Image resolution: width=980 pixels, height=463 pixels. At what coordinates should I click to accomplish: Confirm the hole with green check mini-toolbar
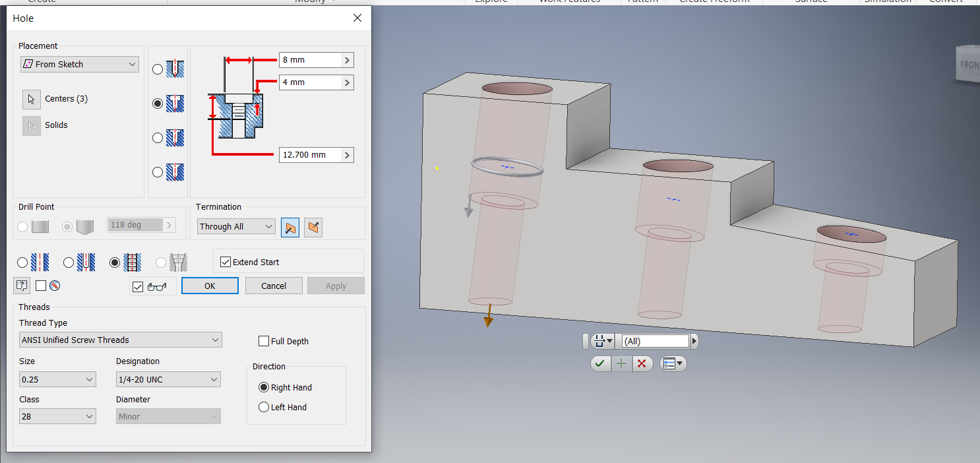click(600, 363)
